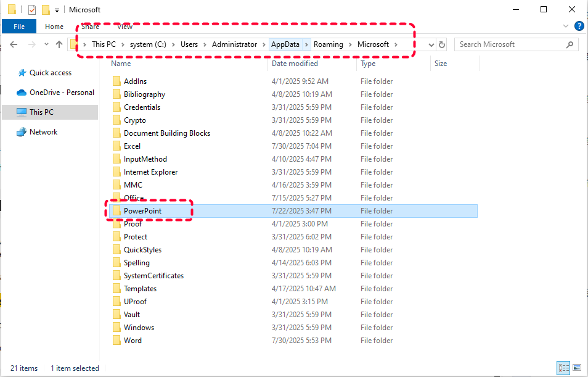
Task: Open the chevron after Roaming breadcrumb
Action: (x=350, y=44)
